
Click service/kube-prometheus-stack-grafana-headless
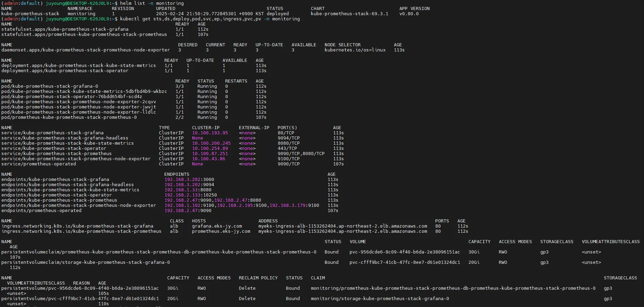(65, 138)
